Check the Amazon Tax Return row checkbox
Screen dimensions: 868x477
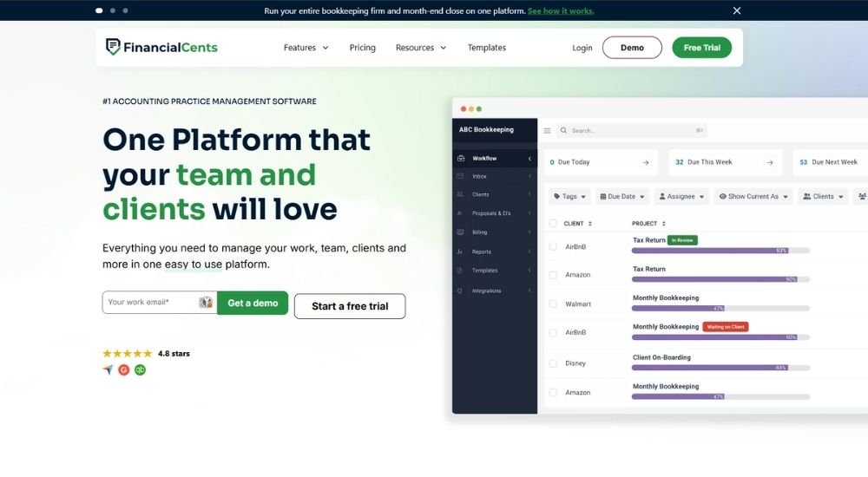pyautogui.click(x=553, y=275)
